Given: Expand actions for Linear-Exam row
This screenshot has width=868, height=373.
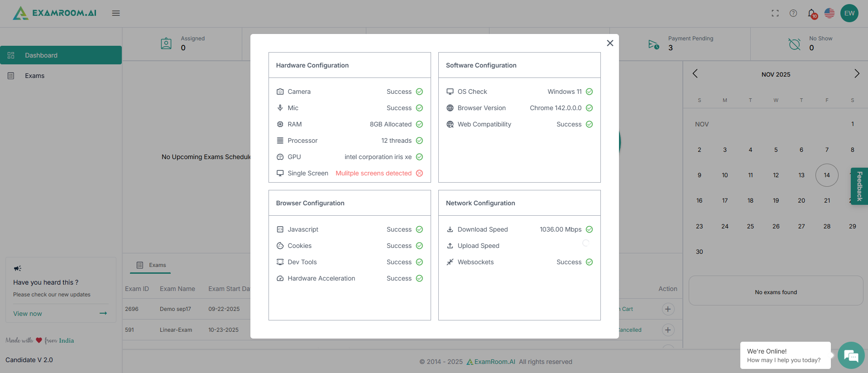Looking at the screenshot, I should tap(668, 330).
